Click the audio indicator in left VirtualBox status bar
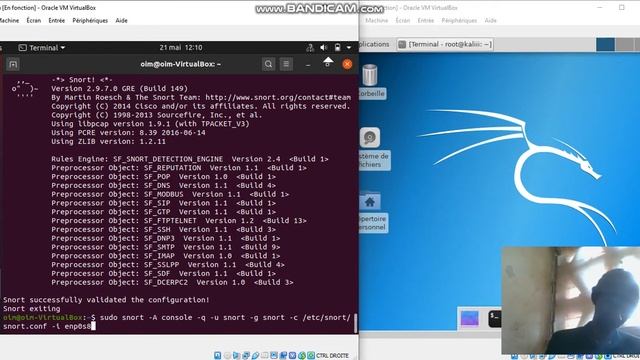Screen dimensions: 640x360 click(236, 356)
